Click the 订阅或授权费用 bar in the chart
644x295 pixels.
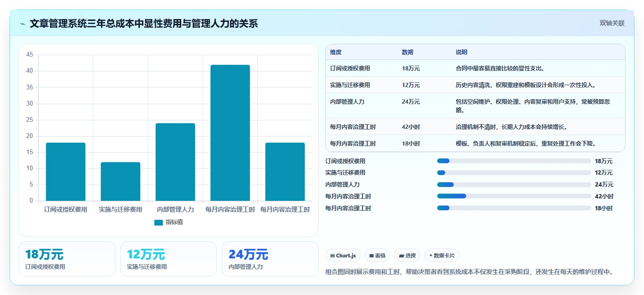tap(66, 172)
